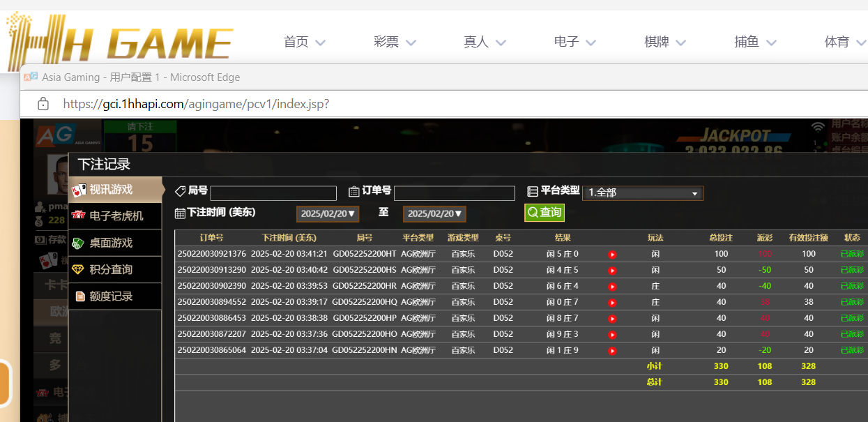Click the AG Asia Gaming logo
The height and width of the screenshot is (422, 868).
pos(54,135)
